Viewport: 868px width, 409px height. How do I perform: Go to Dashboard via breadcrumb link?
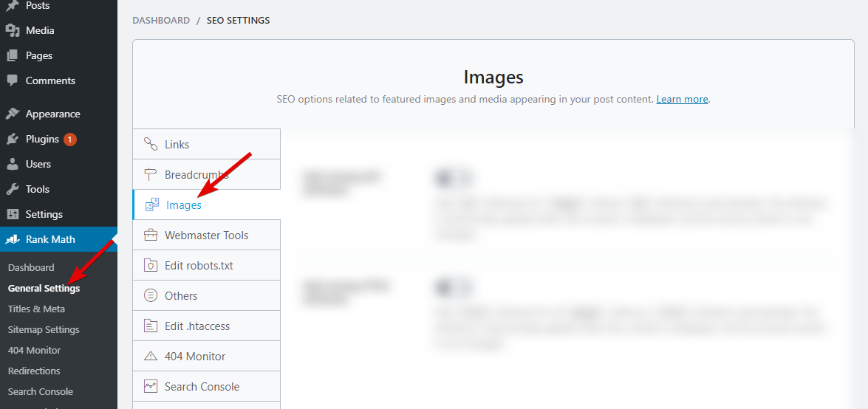[x=161, y=21]
